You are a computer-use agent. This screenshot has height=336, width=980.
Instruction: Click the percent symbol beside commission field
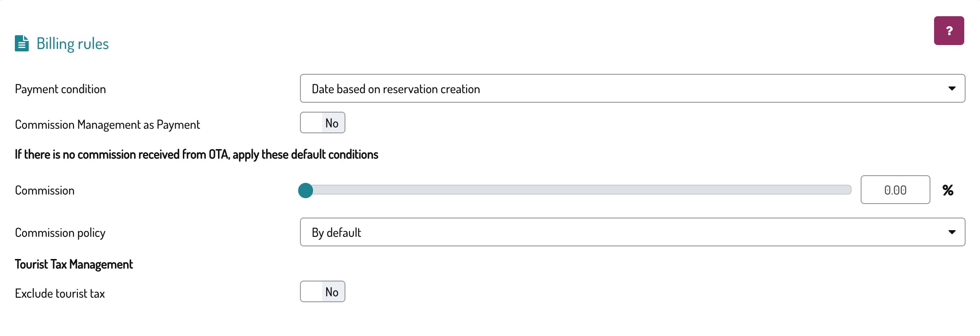coord(948,190)
